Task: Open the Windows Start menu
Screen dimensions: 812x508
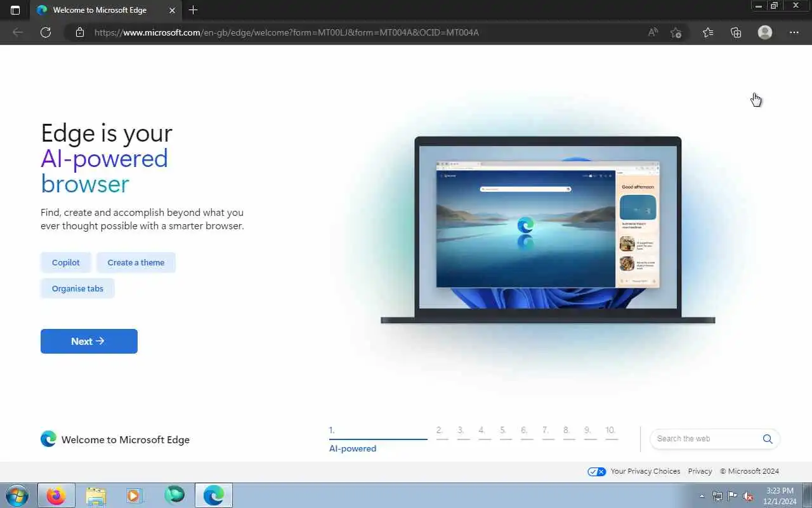Action: [16, 495]
